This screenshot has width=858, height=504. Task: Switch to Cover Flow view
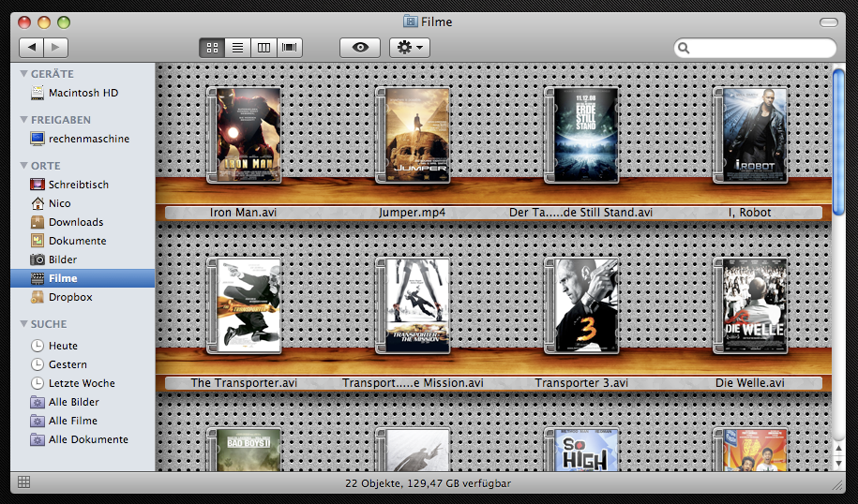tap(290, 48)
